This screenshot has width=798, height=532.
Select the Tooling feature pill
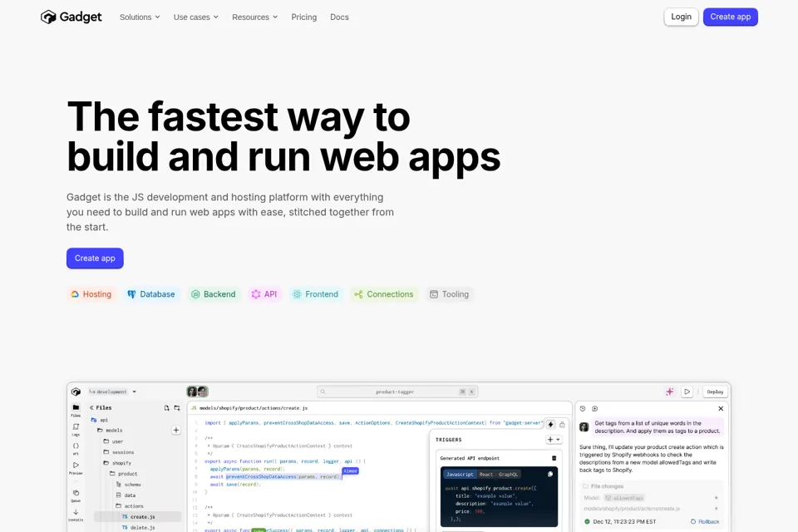[450, 294]
